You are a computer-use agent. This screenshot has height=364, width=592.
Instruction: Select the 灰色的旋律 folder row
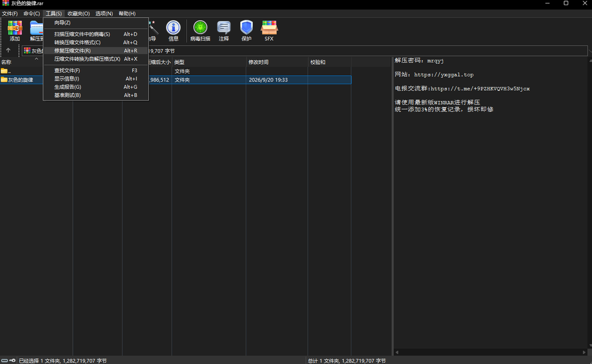[x=176, y=80]
